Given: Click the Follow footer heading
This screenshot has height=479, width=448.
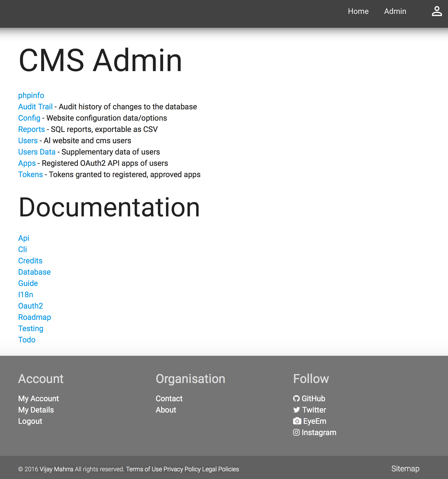Looking at the screenshot, I should [311, 379].
